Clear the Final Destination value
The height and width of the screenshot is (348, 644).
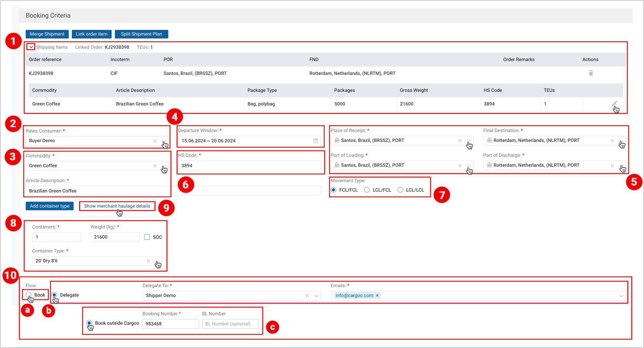pyautogui.click(x=612, y=141)
